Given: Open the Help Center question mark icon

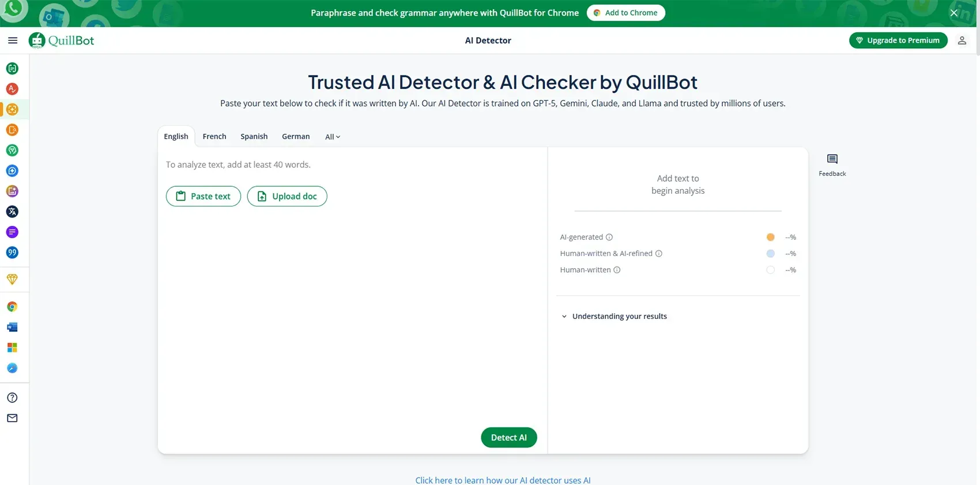Looking at the screenshot, I should (x=12, y=398).
